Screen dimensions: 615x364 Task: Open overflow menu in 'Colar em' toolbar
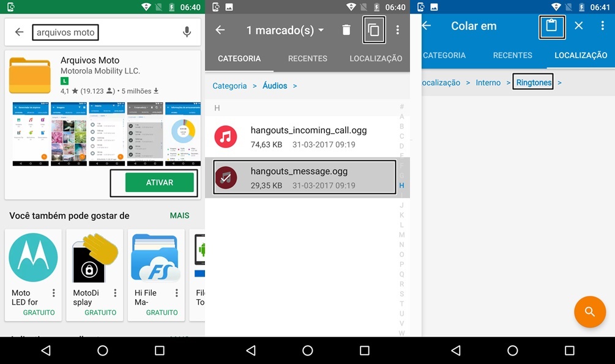pyautogui.click(x=602, y=26)
